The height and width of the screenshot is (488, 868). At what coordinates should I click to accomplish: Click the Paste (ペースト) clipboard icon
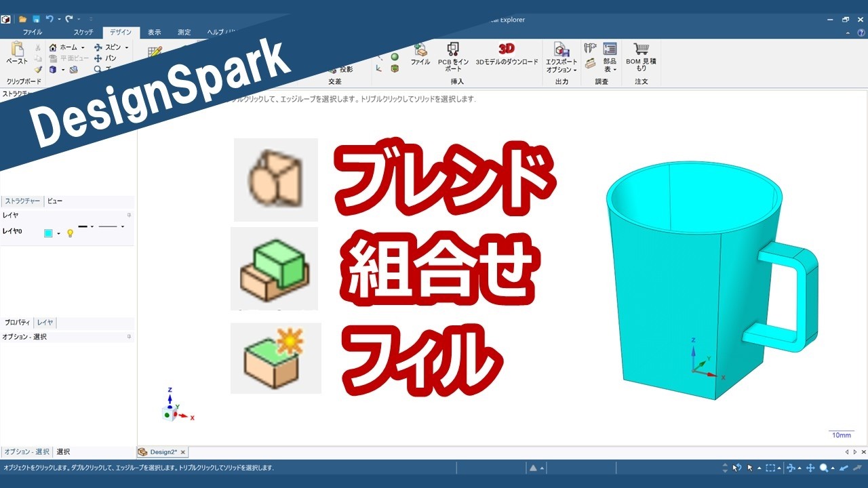point(17,49)
